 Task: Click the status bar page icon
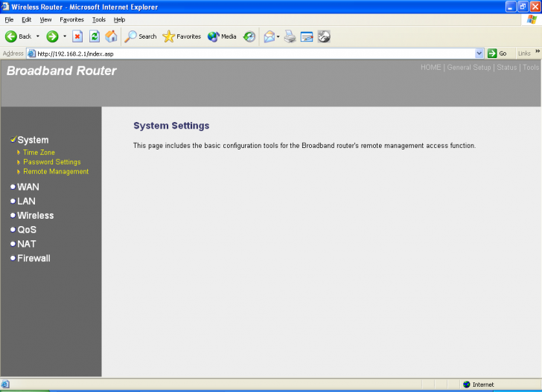[x=5, y=385]
